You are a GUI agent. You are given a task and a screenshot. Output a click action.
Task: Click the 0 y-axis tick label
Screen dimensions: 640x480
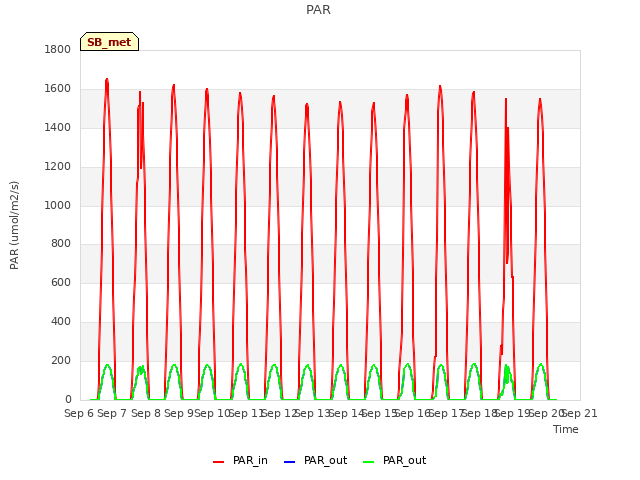[68, 400]
